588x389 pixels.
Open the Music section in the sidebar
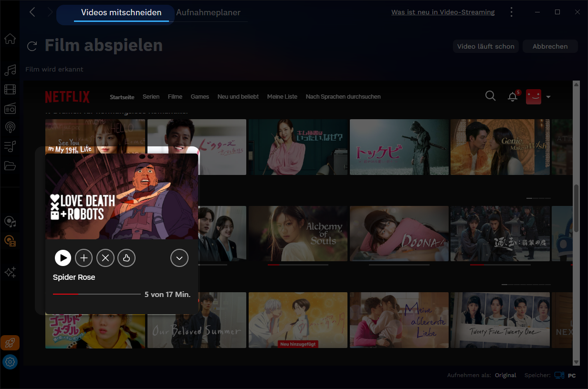(x=10, y=71)
